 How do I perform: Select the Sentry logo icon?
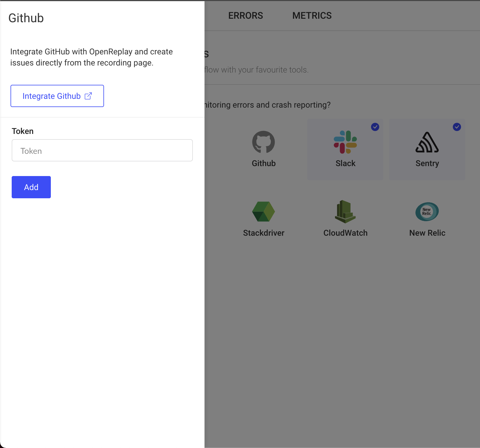click(427, 142)
